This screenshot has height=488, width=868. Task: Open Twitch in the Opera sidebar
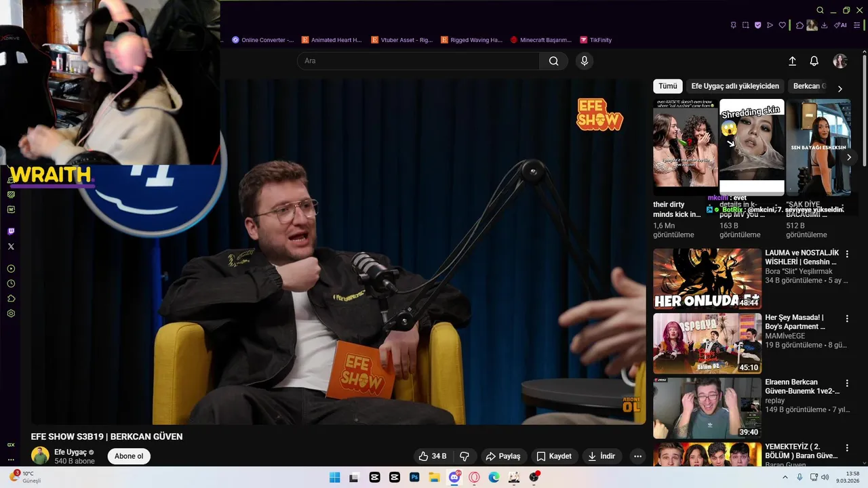coord(11,231)
